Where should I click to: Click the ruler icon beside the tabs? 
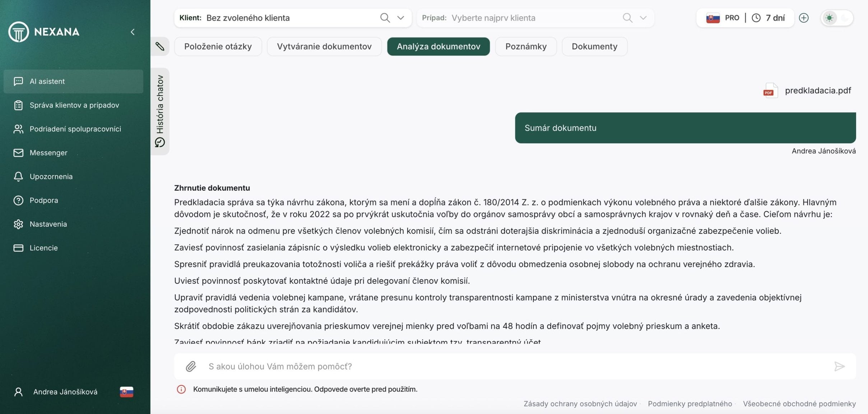click(x=160, y=46)
